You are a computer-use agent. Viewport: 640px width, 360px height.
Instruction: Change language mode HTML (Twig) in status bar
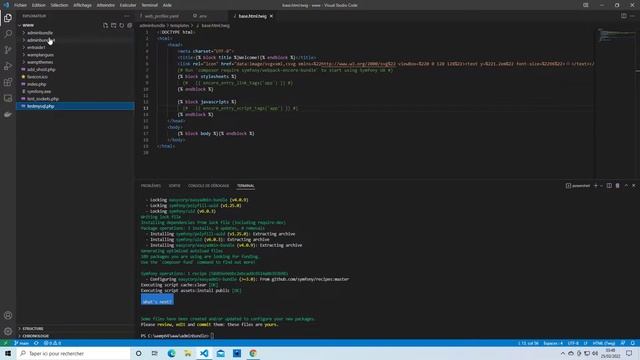[604, 343]
